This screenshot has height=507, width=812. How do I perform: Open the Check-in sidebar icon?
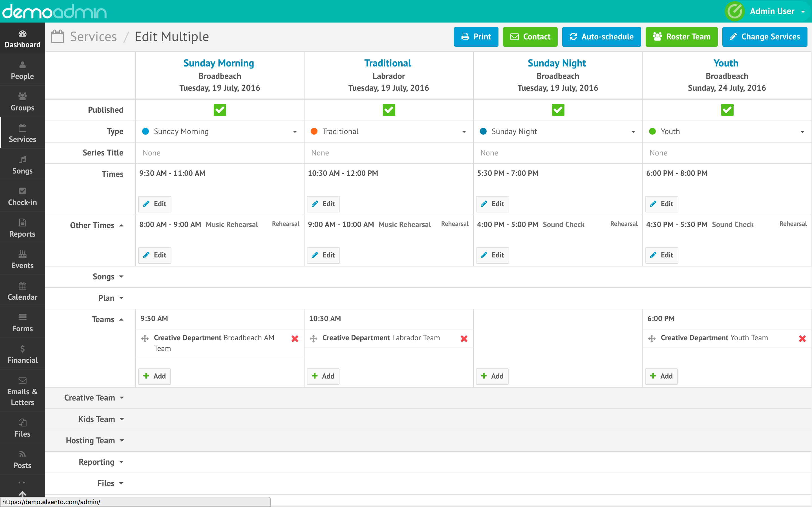click(22, 191)
